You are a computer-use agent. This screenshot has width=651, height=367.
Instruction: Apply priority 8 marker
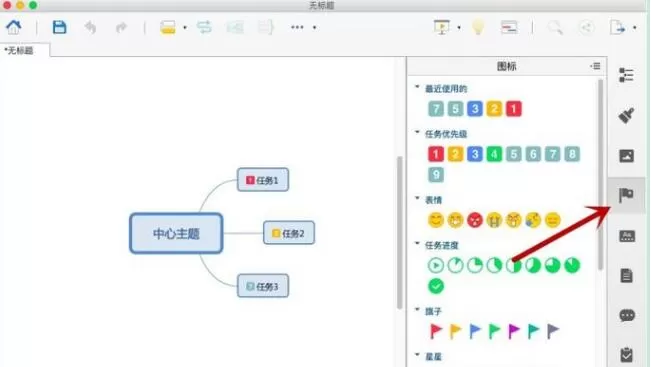point(572,154)
